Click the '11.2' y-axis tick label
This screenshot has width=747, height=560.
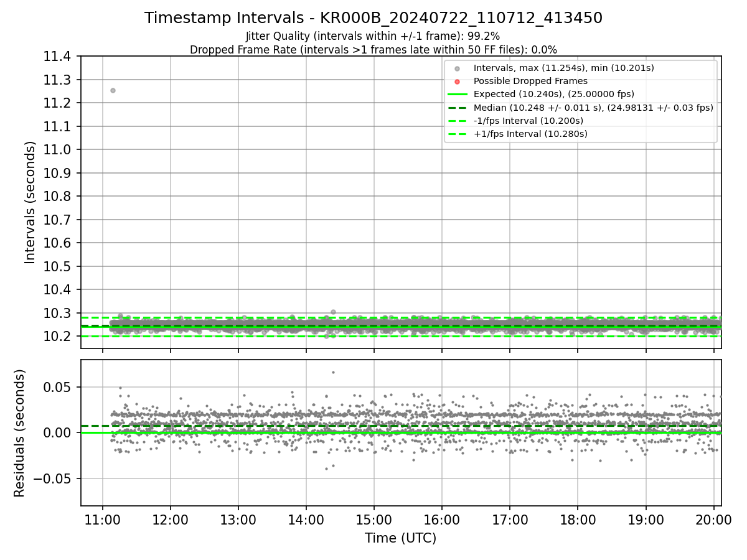(57, 103)
